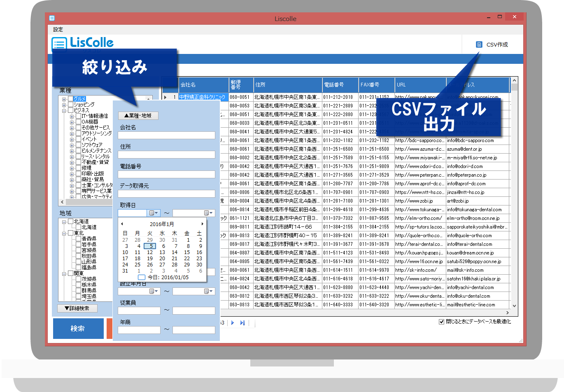Click right arrow of table horizontal scrollbar
The width and height of the screenshot is (564, 392).
tap(507, 313)
